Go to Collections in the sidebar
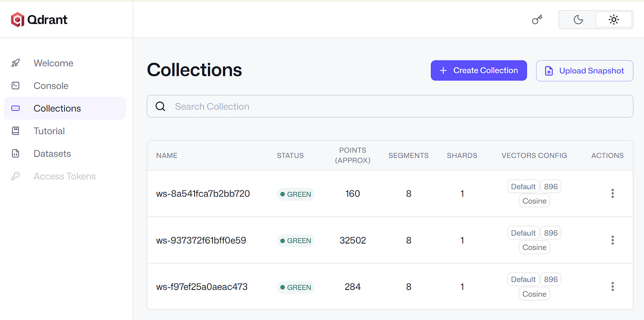644x320 pixels. tap(65, 108)
